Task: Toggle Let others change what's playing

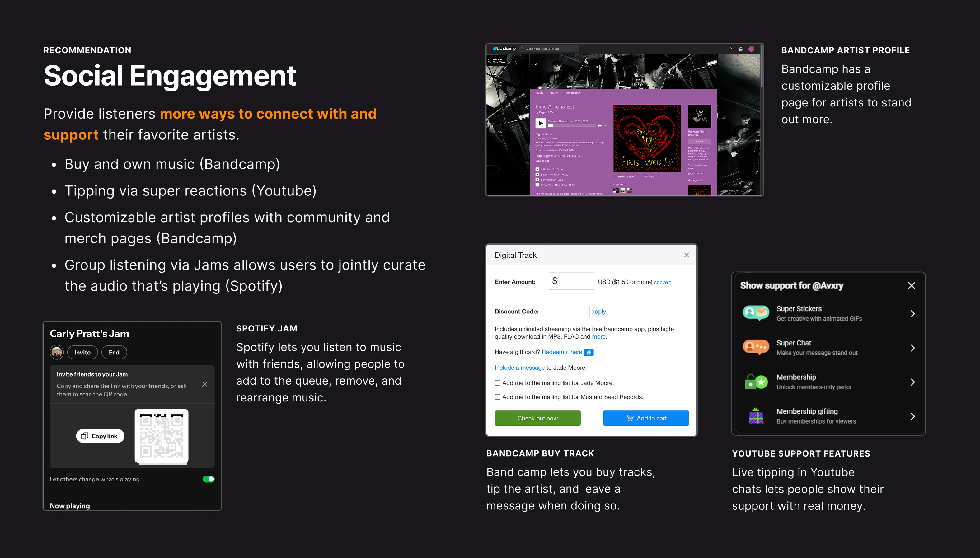Action: click(209, 479)
